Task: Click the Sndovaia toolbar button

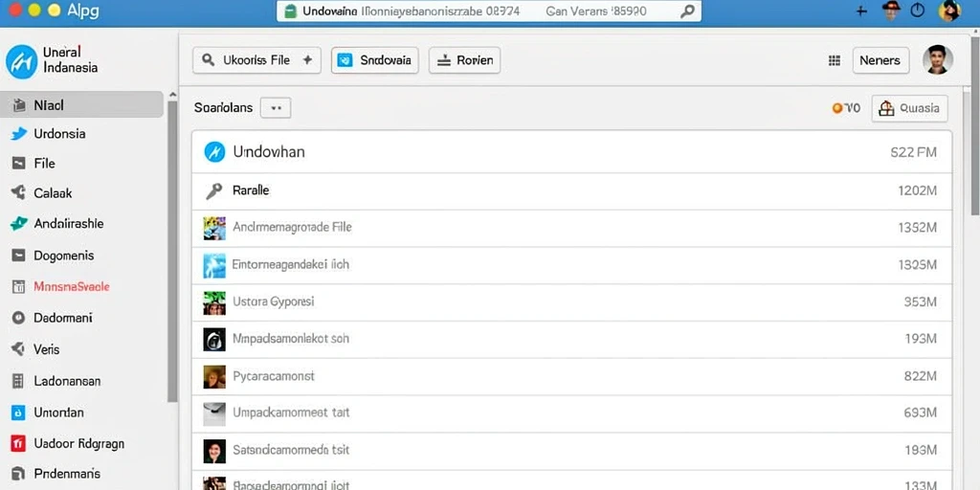Action: [x=374, y=60]
